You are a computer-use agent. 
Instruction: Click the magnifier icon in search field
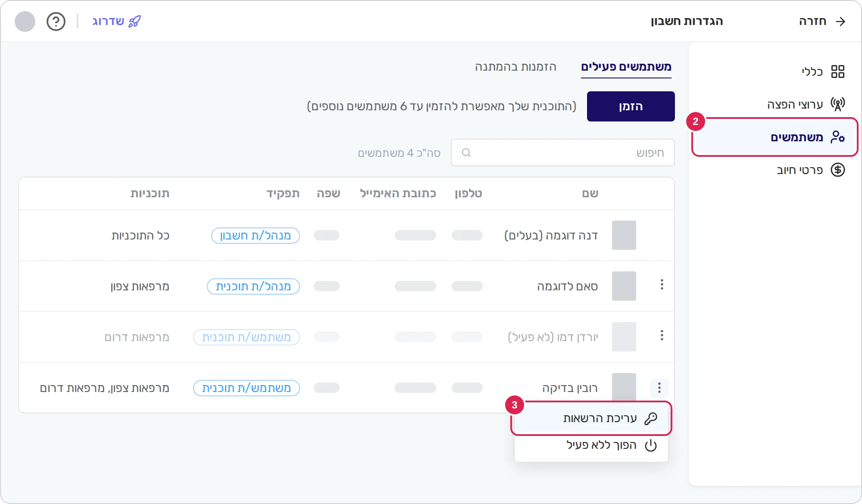tap(466, 152)
